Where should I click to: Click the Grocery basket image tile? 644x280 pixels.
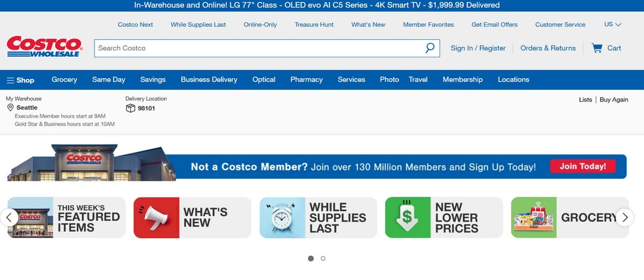point(533,218)
